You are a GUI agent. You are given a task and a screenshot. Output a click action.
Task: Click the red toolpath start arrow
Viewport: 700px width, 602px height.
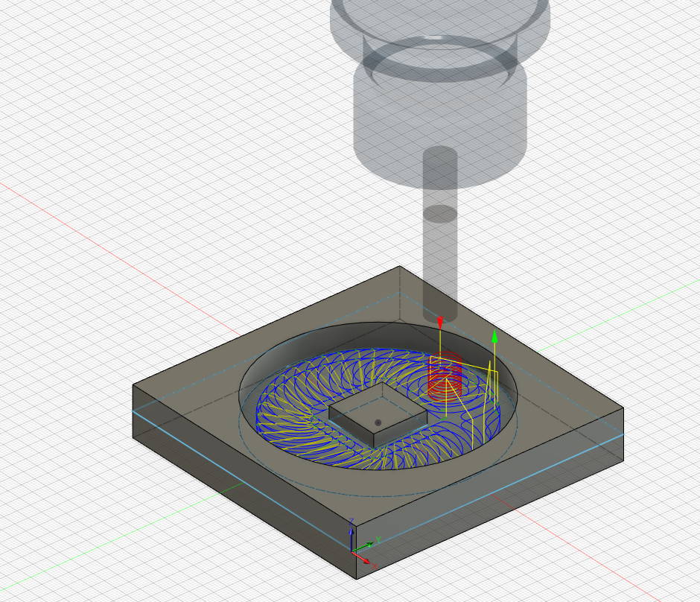[440, 323]
